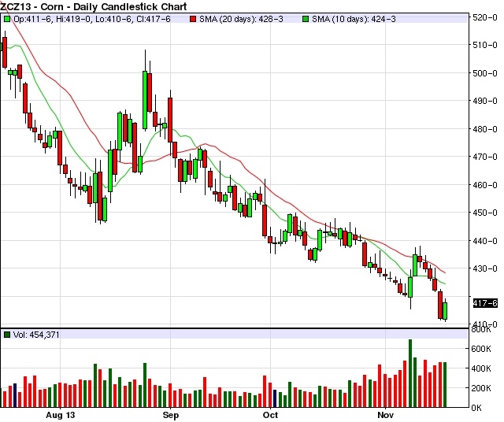
Task: Click the volume axis label '600K'
Action: pos(481,349)
